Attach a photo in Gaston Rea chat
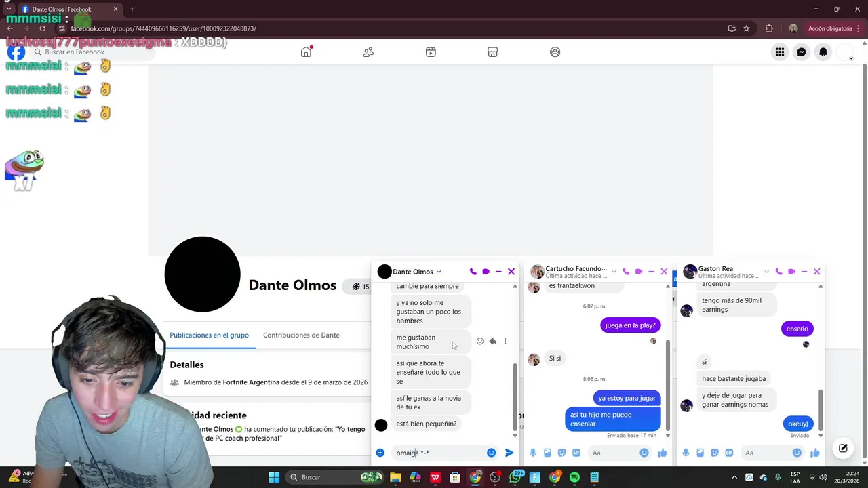 tap(700, 453)
